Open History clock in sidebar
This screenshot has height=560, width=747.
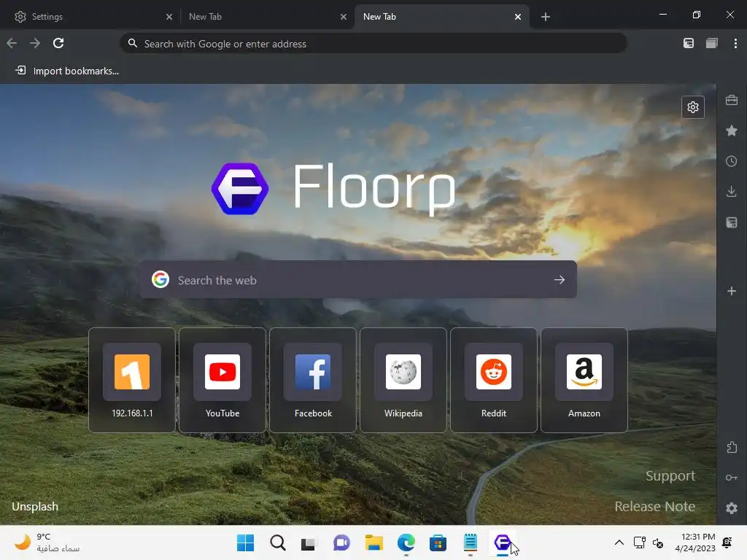pos(732,161)
